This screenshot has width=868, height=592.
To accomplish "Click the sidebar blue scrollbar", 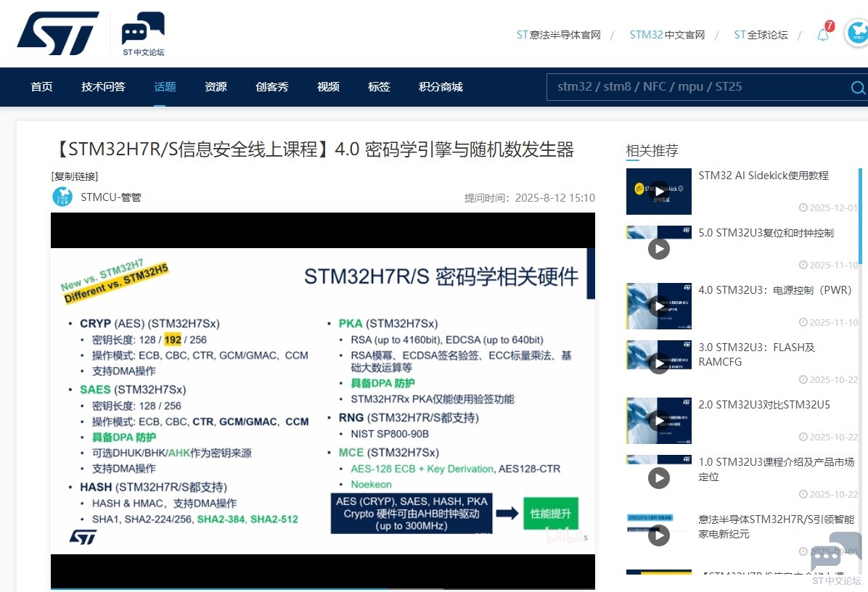I will pos(860,218).
